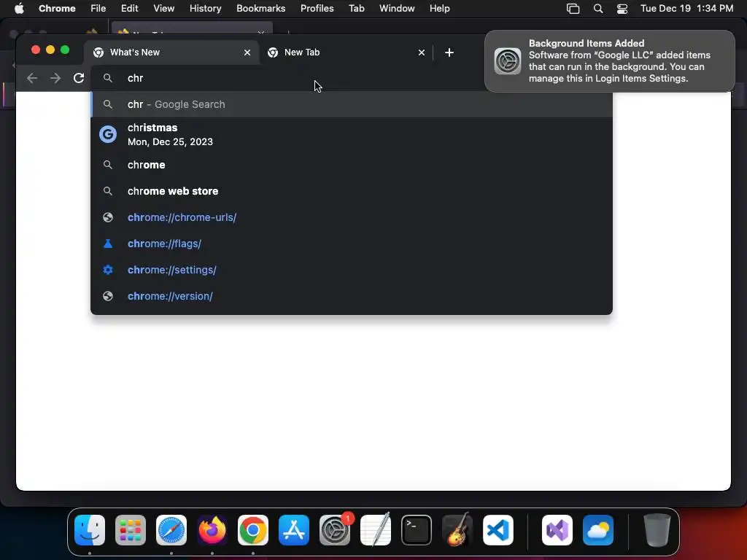Open the Trash from the Dock
This screenshot has width=747, height=560.
pos(657,530)
